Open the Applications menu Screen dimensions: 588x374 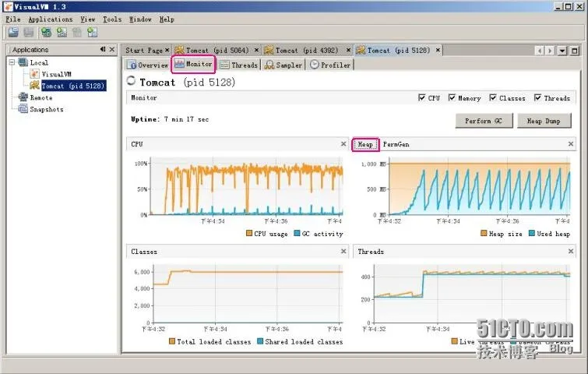51,19
